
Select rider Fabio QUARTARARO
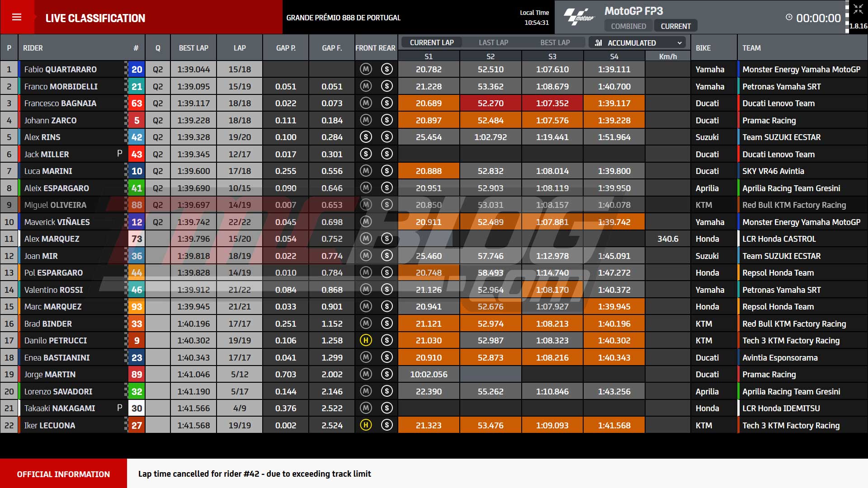coord(61,69)
